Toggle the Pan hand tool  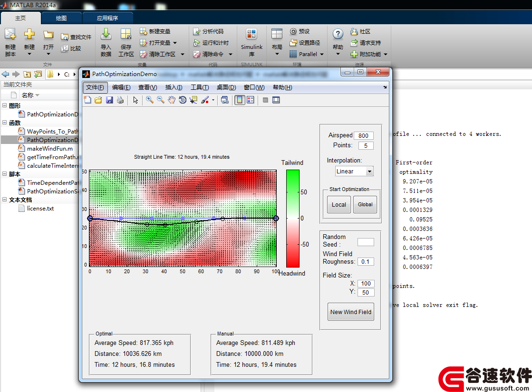[172, 100]
